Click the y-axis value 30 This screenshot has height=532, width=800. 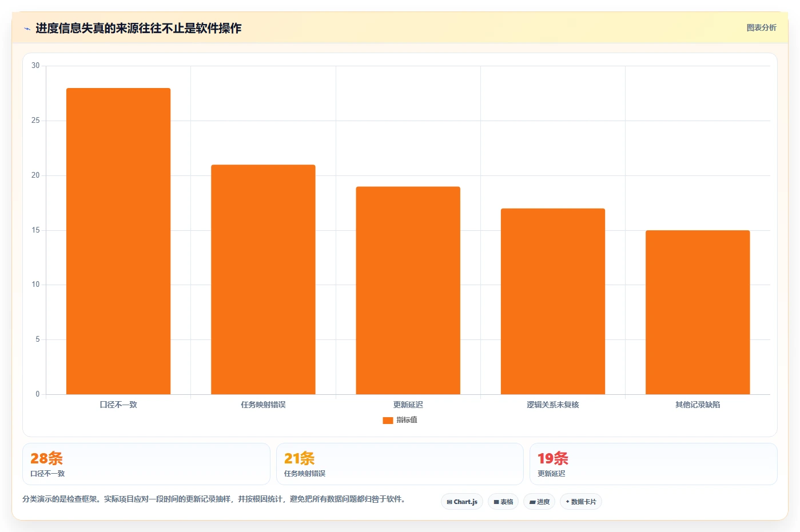(35, 66)
